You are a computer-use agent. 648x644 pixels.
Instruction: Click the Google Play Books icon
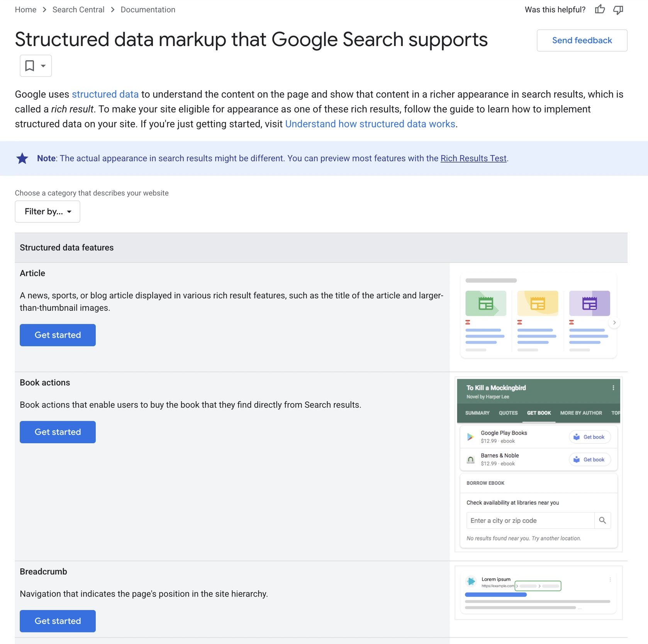pos(470,437)
